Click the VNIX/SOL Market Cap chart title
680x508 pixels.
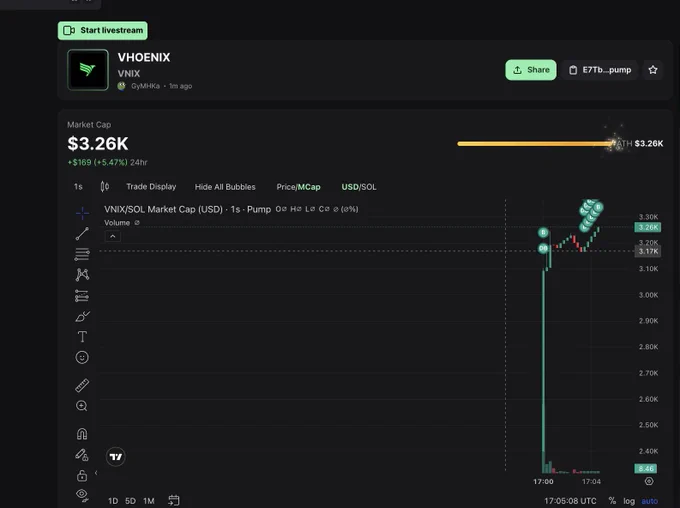187,209
